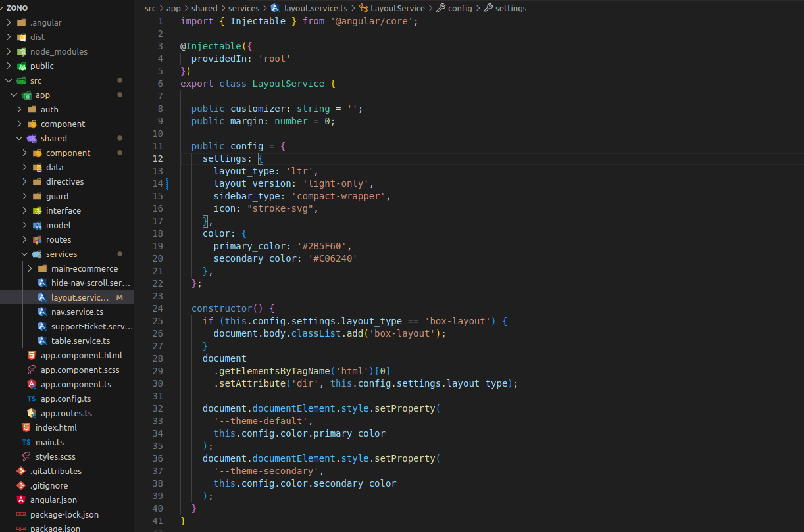Collapse the shared folder chevron
This screenshot has width=804, height=532.
[x=19, y=138]
